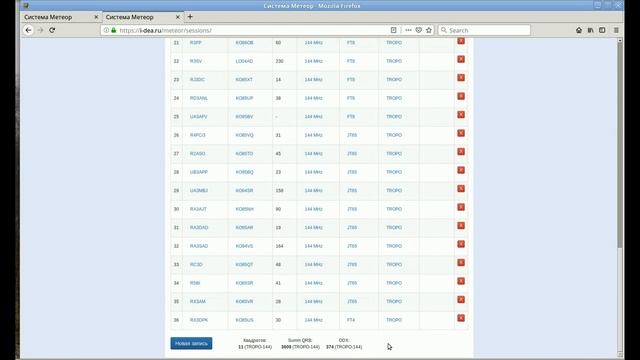Open the page actions three-dots menu
This screenshot has width=640, height=360.
tap(408, 30)
